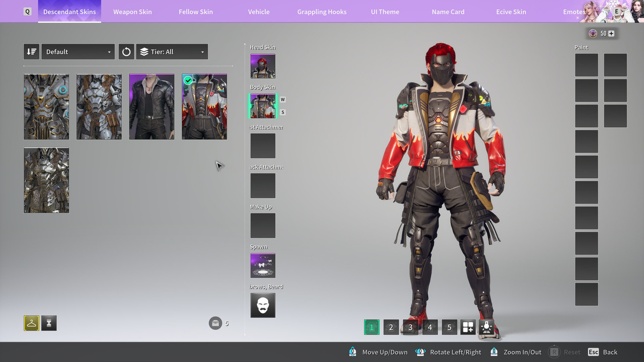Open the Ecive Skin tab
This screenshot has height=362, width=644.
pyautogui.click(x=511, y=12)
